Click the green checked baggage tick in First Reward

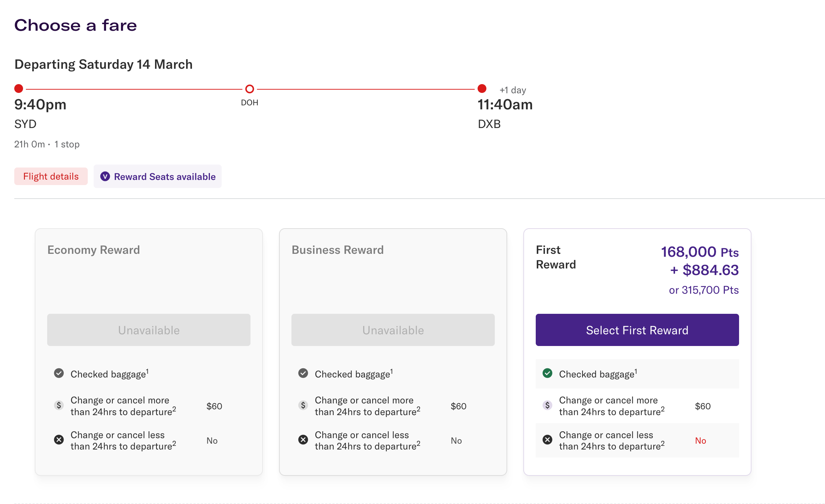coord(547,373)
